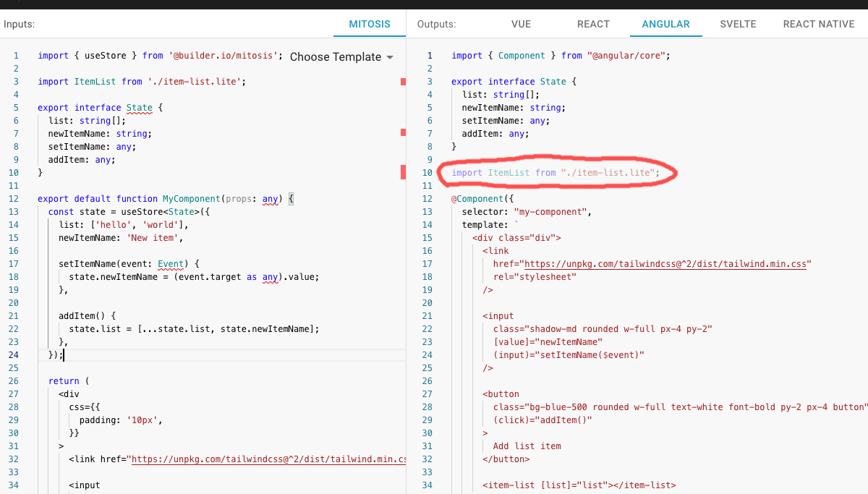Select the ANGULAR output tab

(x=665, y=24)
